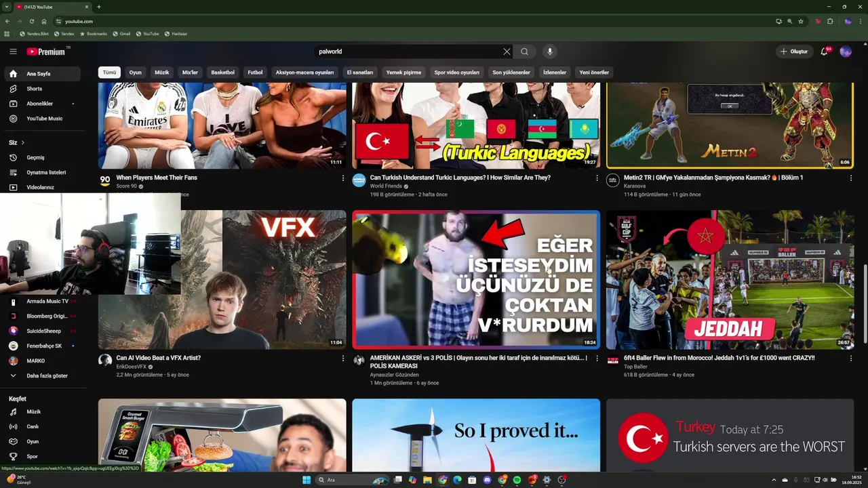Select the Müzik filter chip
The height and width of the screenshot is (488, 868).
[162, 73]
